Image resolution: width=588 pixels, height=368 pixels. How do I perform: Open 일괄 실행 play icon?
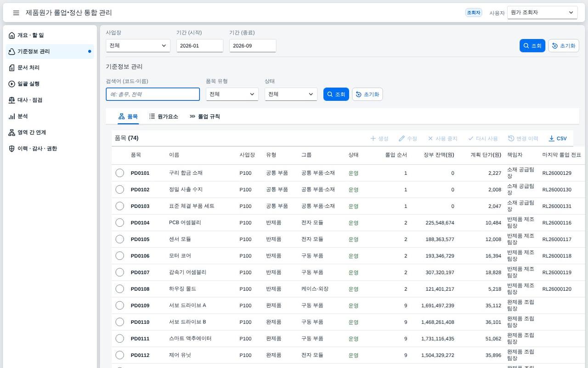pyautogui.click(x=12, y=84)
